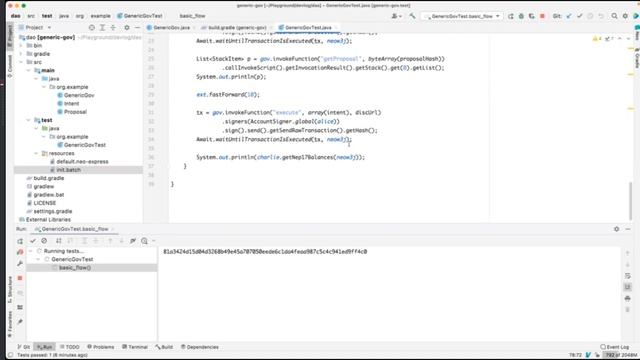Click Run with Coverage icon
640x360 pixels.
(x=531, y=16)
